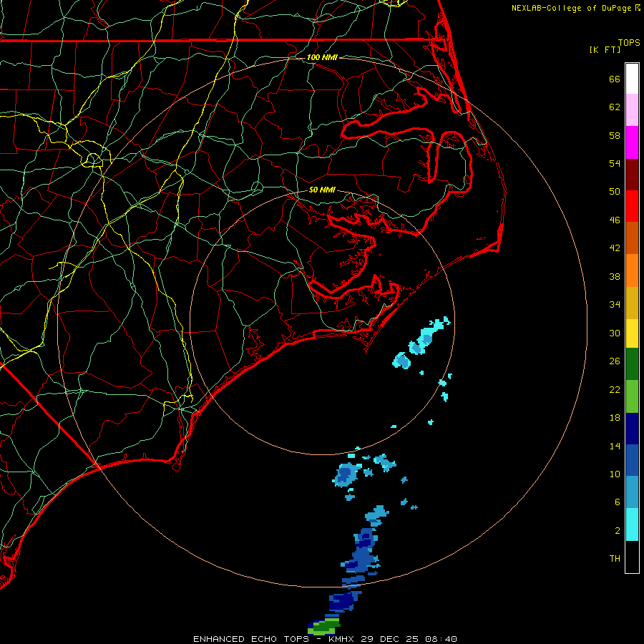The height and width of the screenshot is (644, 644).
Task: Select the light blue 6 legend block
Action: click(x=632, y=492)
